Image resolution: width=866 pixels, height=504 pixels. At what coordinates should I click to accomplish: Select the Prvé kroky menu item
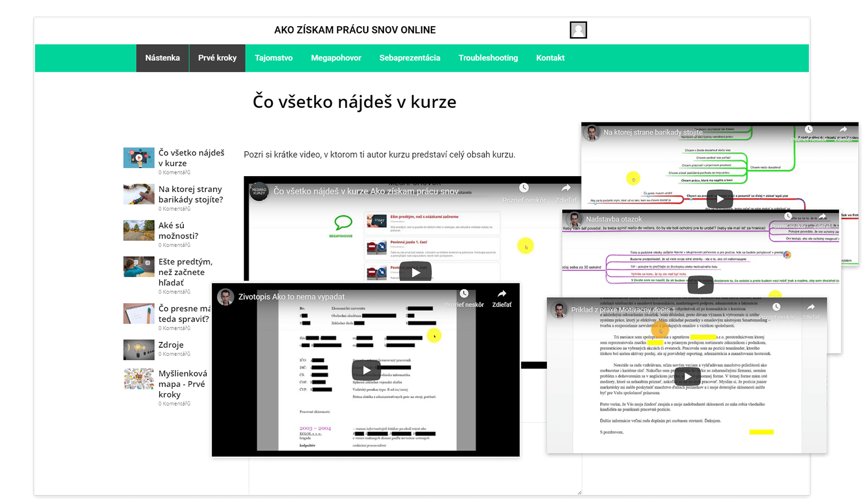(x=217, y=58)
